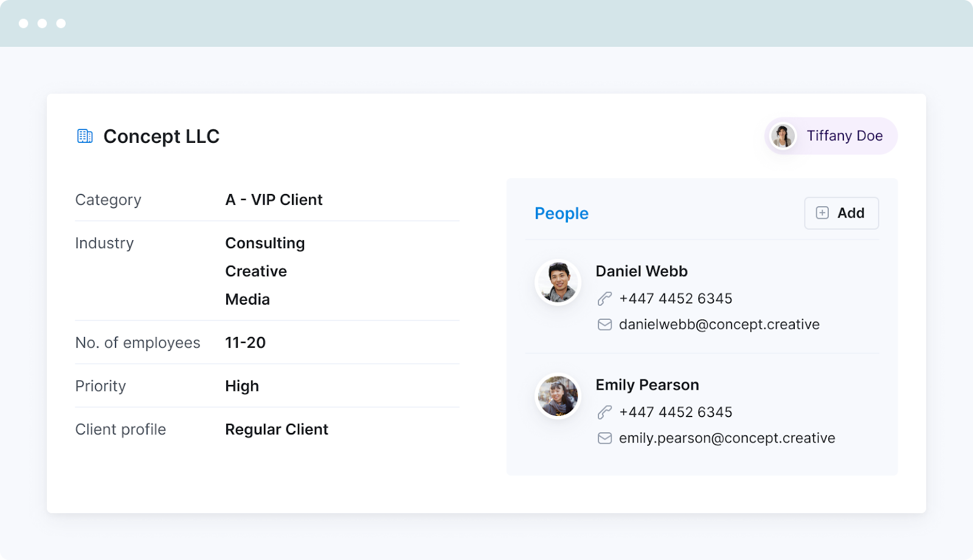Click the email danielwebb@concept.creative
The height and width of the screenshot is (560, 973).
coord(719,325)
